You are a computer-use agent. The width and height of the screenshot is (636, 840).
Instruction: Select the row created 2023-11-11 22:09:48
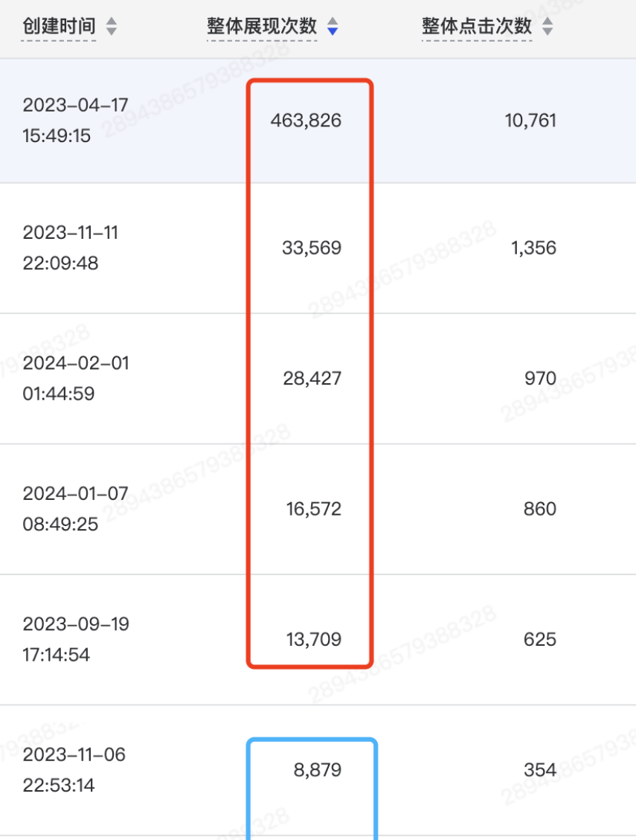pyautogui.click(x=71, y=248)
